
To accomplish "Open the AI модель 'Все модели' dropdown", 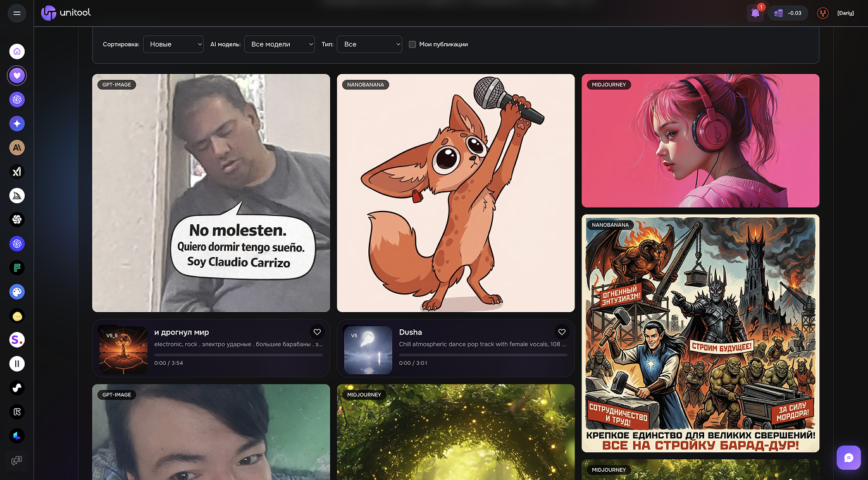I will [279, 44].
